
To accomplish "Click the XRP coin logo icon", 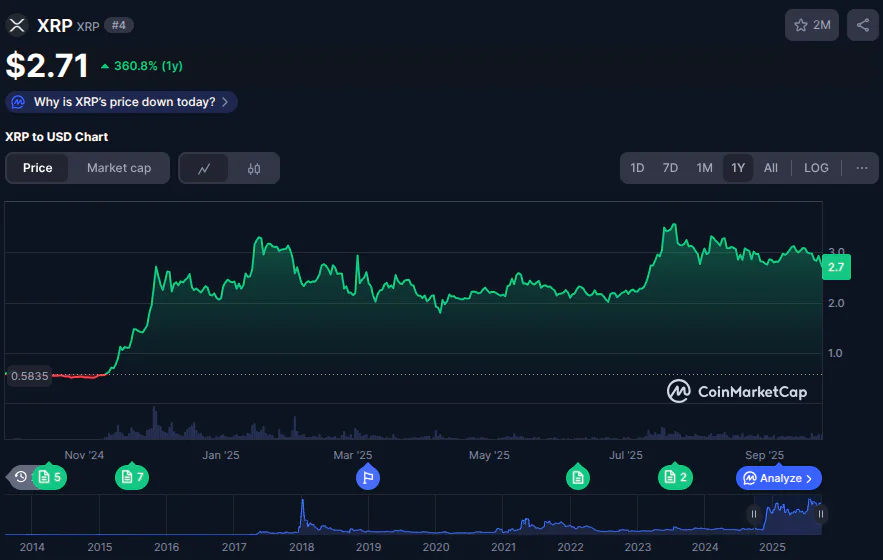I will [17, 25].
